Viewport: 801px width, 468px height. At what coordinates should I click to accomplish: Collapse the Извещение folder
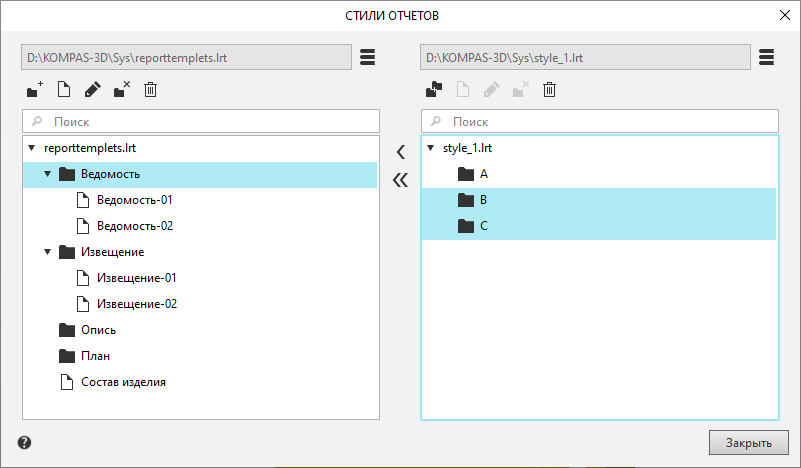click(x=47, y=252)
